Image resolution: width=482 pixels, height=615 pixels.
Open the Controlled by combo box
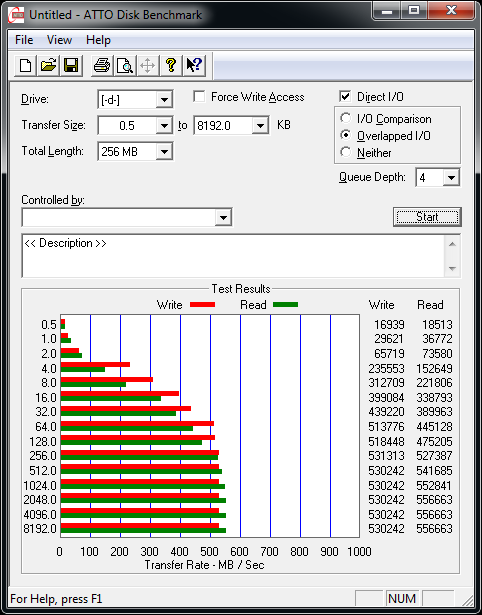(127, 217)
